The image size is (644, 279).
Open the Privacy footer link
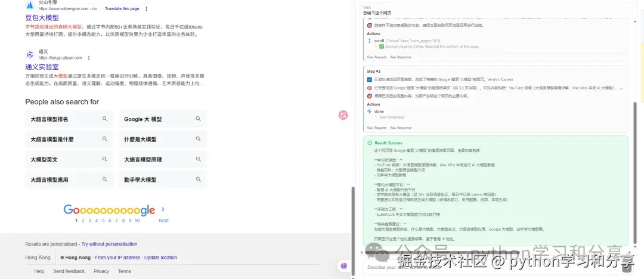(x=101, y=271)
